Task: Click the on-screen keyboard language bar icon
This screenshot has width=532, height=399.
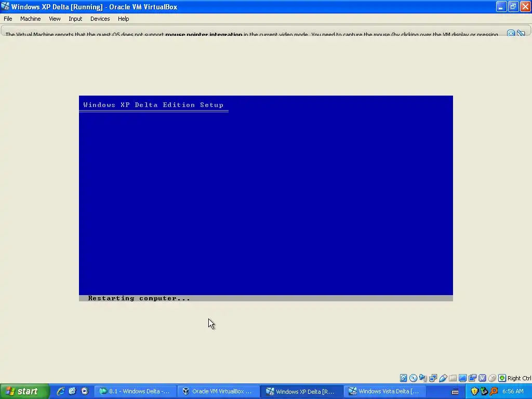Action: click(x=455, y=392)
